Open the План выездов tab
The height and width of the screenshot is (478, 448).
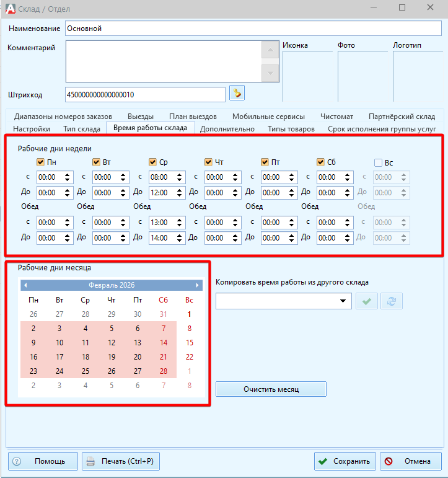tap(193, 117)
